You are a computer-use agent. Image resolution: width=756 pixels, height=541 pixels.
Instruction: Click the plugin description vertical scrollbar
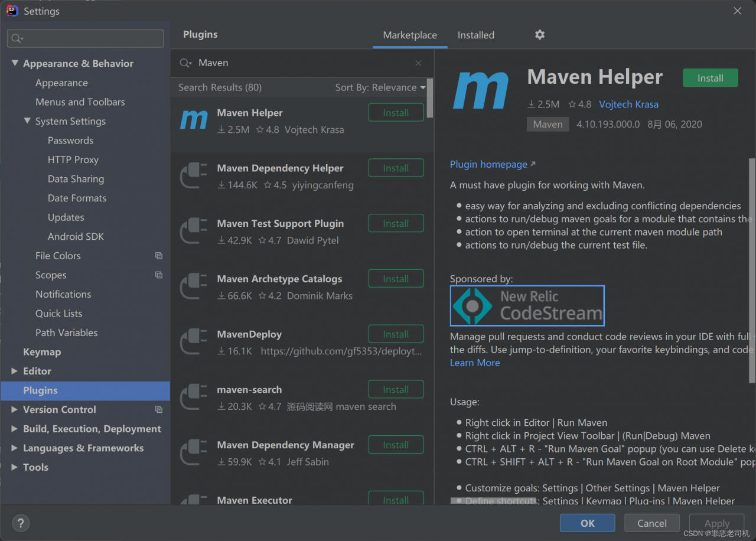click(x=752, y=270)
